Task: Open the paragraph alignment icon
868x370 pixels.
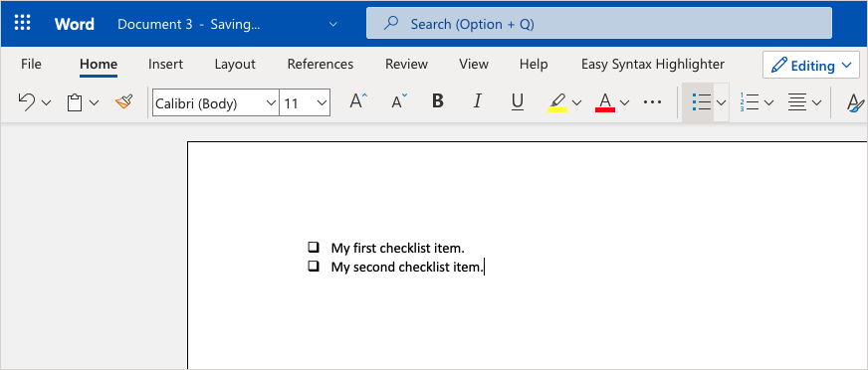Action: (797, 102)
